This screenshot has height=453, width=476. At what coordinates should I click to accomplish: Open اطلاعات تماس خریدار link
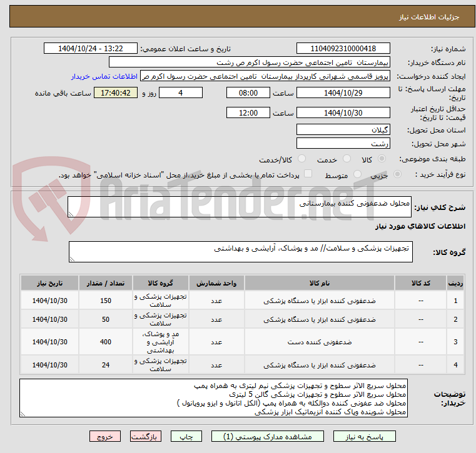click(104, 76)
